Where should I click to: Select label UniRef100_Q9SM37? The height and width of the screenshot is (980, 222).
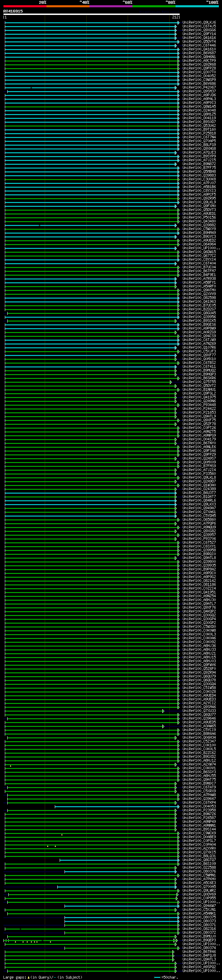pos(199,91)
